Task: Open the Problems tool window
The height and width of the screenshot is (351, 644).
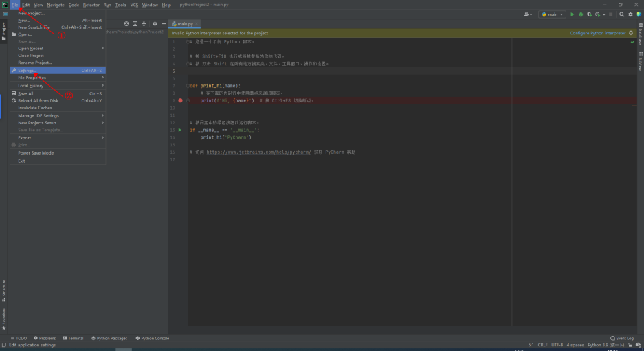Action: point(45,338)
